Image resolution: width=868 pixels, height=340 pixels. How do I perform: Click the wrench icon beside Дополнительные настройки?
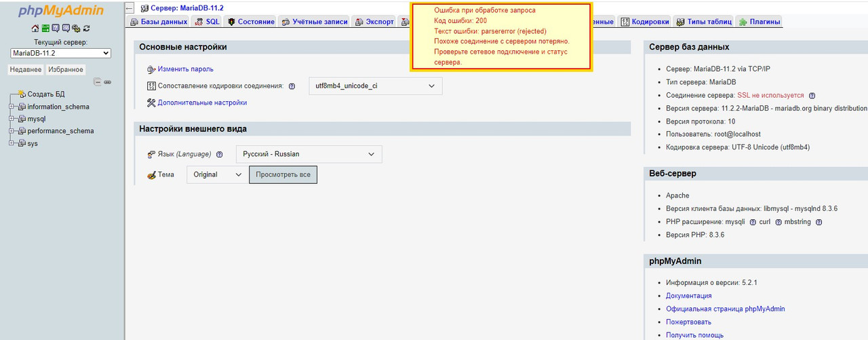(151, 102)
